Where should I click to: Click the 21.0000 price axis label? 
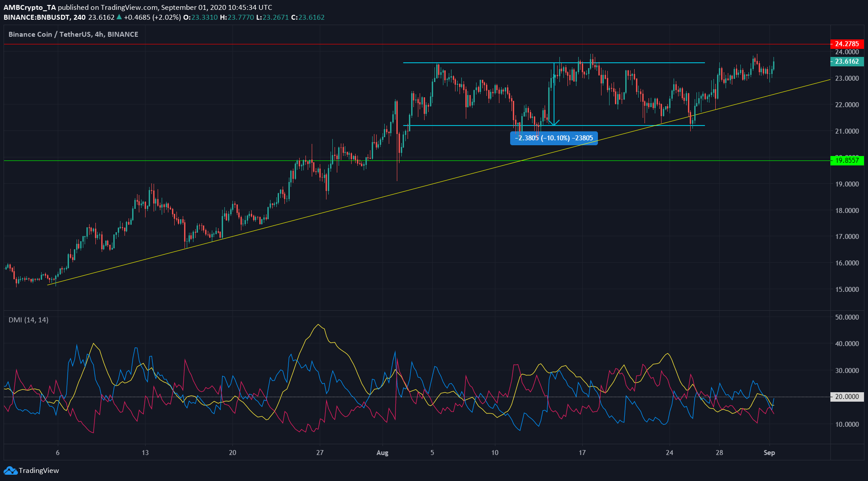click(x=847, y=131)
